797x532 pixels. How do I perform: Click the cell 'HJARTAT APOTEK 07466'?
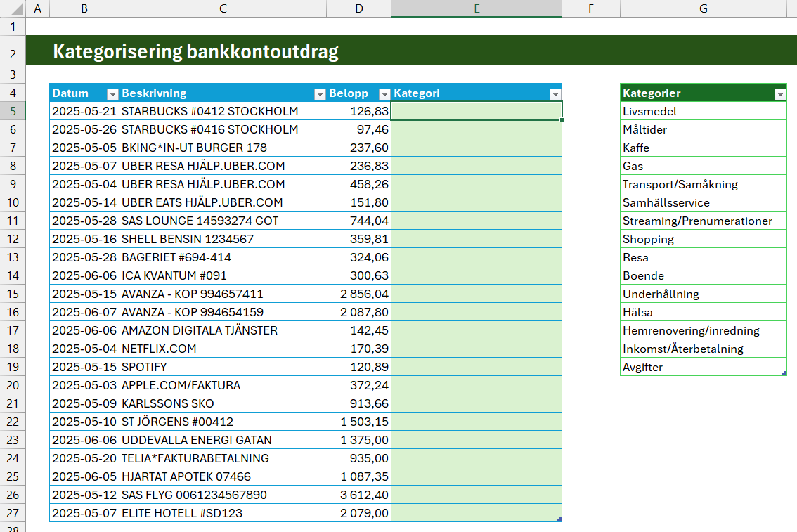(223, 476)
